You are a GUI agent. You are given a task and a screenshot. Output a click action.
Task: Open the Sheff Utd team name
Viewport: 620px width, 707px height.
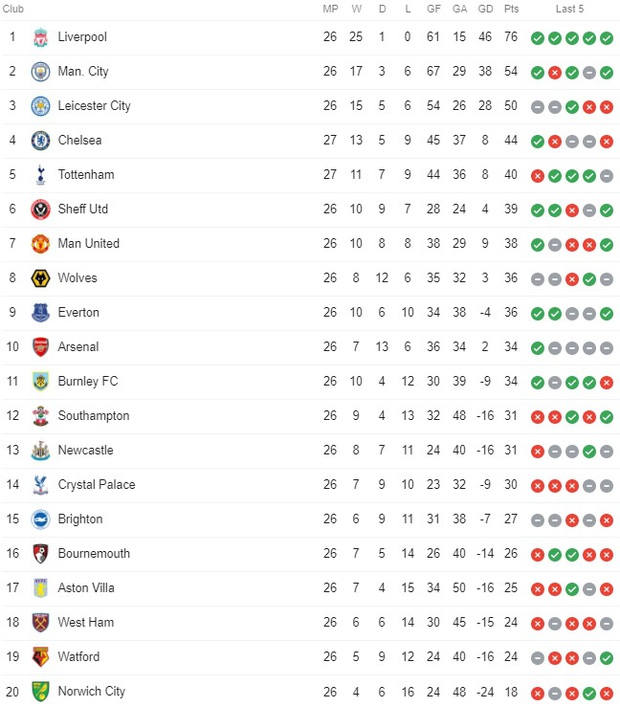(83, 209)
